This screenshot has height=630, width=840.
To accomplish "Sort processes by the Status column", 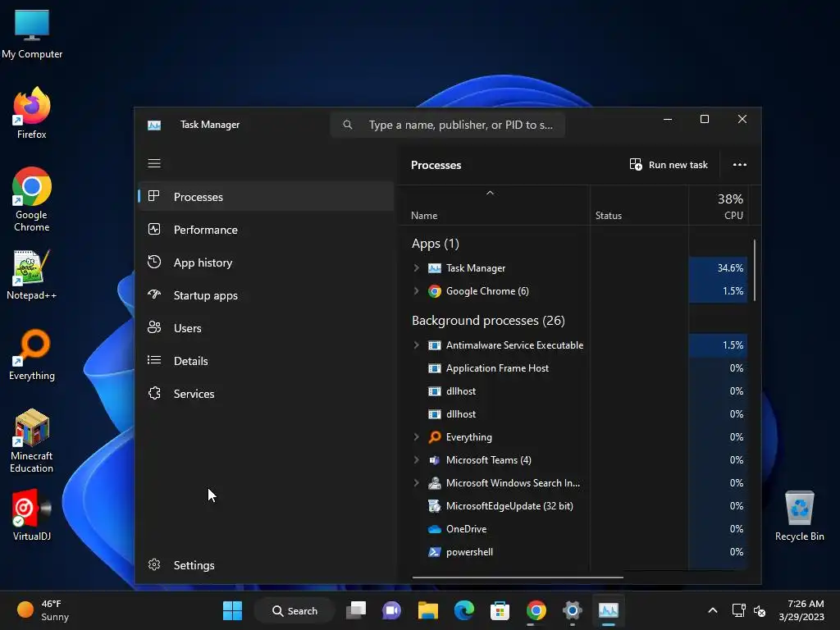I will 639,206.
